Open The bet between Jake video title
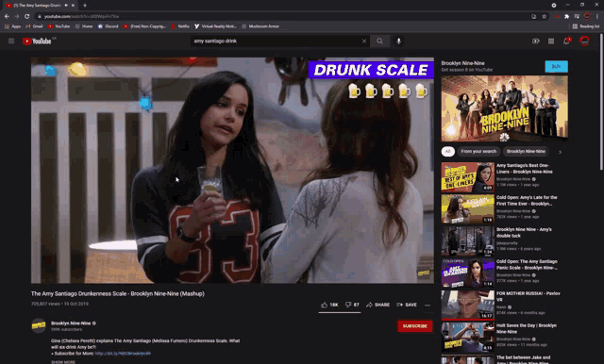 point(523,360)
